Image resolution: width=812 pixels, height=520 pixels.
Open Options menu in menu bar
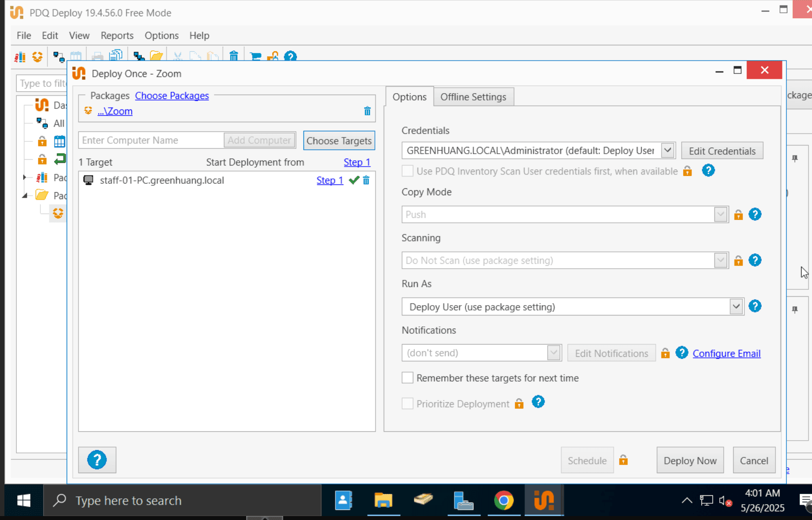(x=161, y=35)
